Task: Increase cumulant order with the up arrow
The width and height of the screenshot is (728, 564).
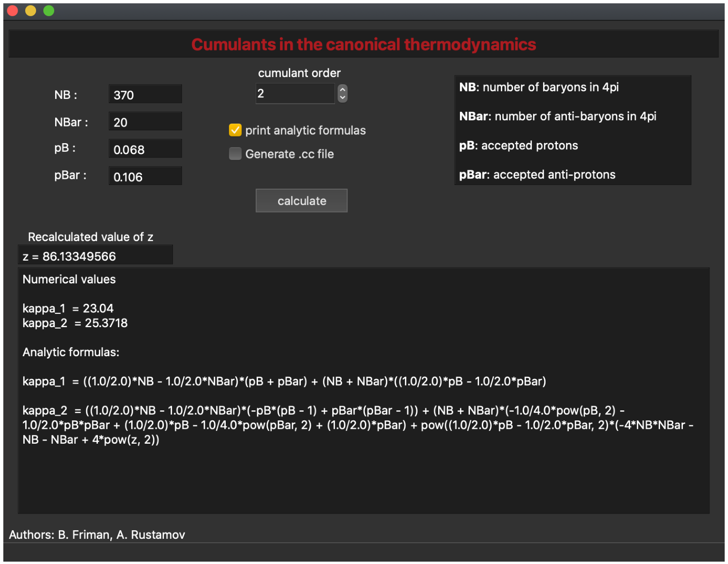Action: (343, 89)
